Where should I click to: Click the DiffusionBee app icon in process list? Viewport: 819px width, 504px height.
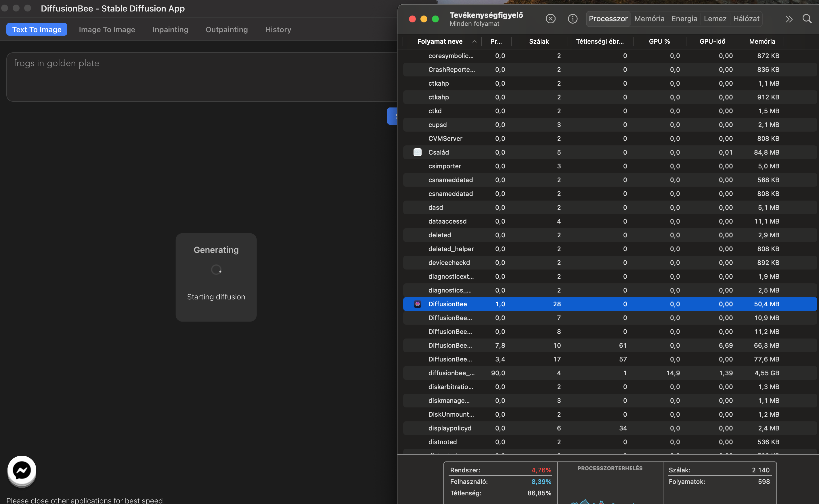point(417,304)
